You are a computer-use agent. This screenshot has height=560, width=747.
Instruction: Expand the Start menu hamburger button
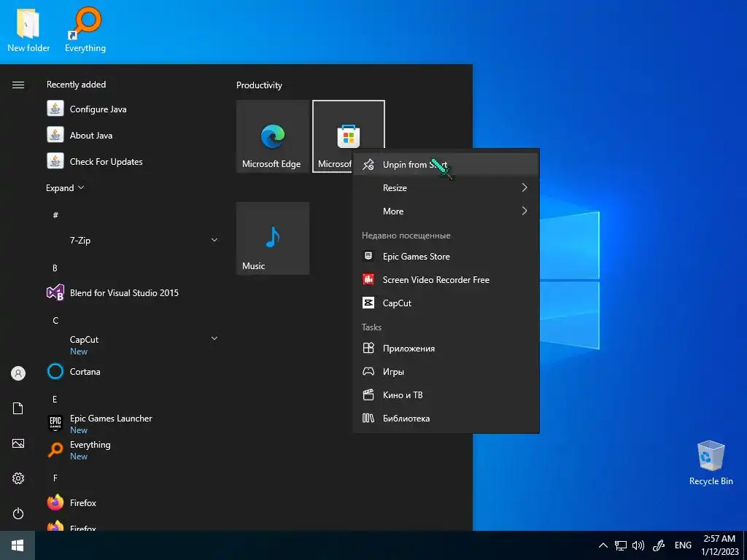(18, 85)
